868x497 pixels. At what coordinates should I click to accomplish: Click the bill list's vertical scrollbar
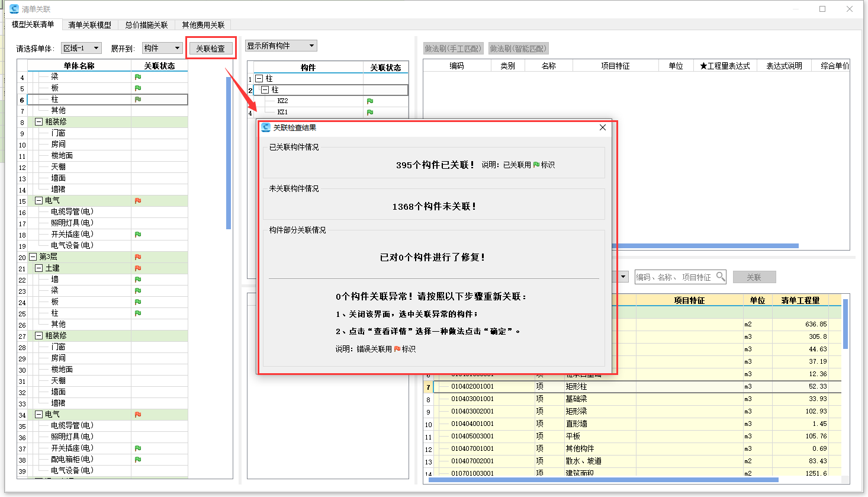pyautogui.click(x=846, y=324)
